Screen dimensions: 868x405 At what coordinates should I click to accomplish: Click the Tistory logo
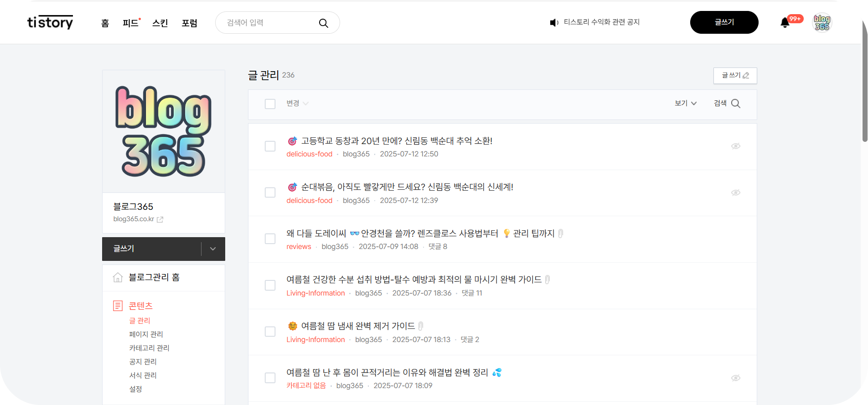(x=50, y=22)
